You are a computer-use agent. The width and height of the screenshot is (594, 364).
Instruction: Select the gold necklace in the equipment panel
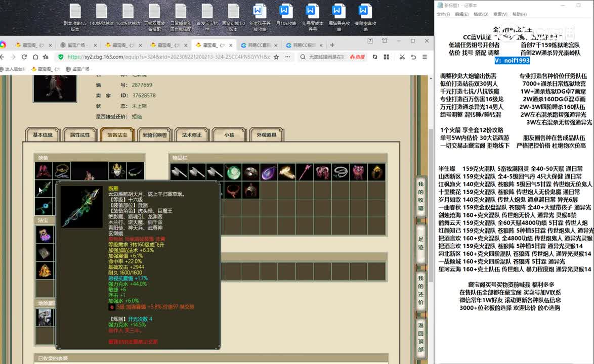[x=61, y=171]
